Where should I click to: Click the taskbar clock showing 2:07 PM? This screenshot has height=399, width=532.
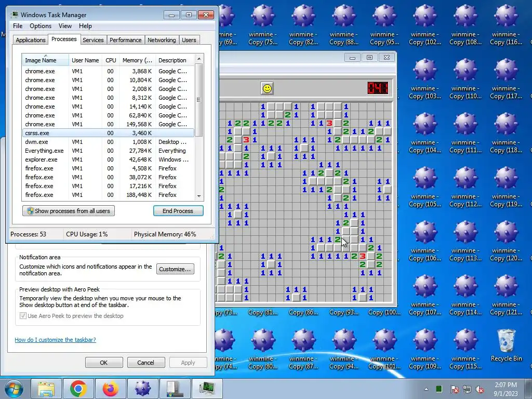(506, 389)
